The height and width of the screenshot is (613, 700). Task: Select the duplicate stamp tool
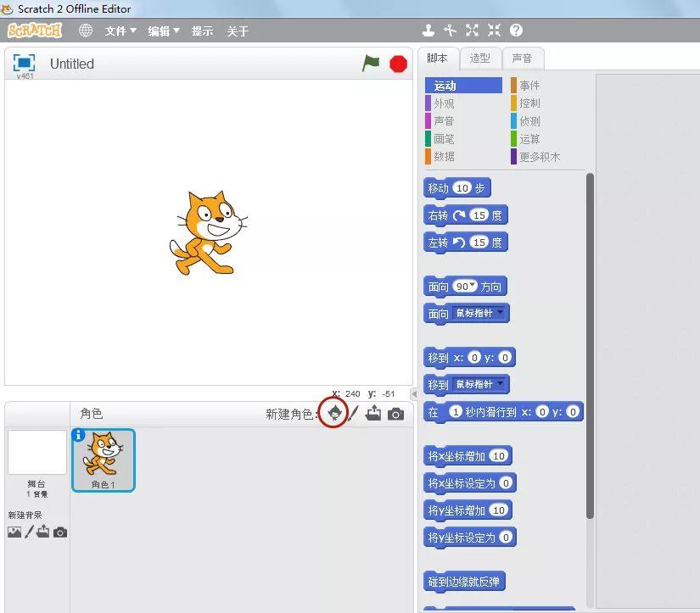428,31
